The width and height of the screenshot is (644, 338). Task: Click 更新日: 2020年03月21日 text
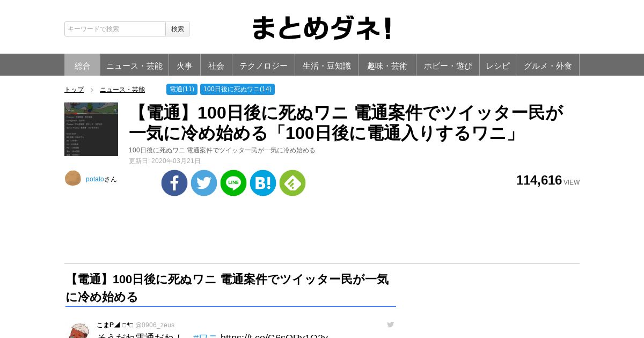165,161
